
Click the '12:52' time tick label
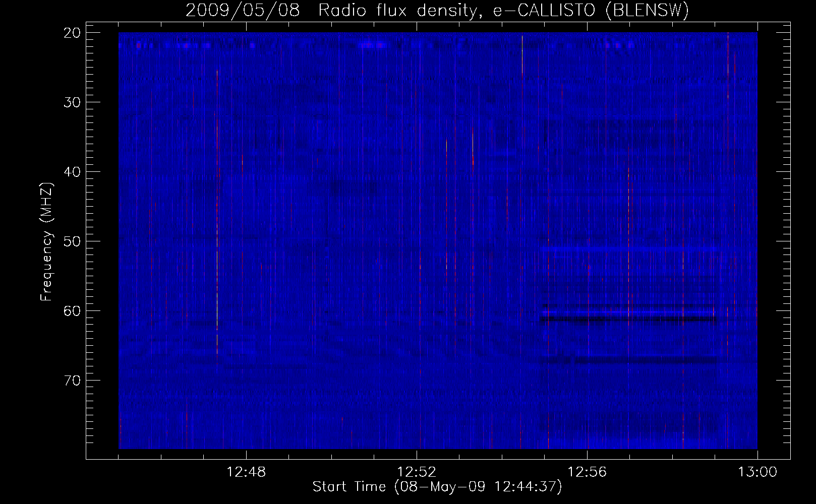coord(417,472)
